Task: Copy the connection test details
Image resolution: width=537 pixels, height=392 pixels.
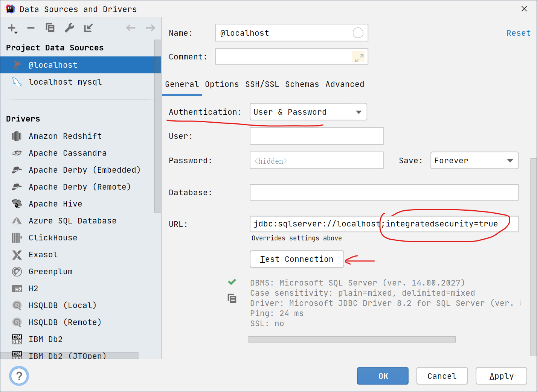Action: [x=232, y=298]
